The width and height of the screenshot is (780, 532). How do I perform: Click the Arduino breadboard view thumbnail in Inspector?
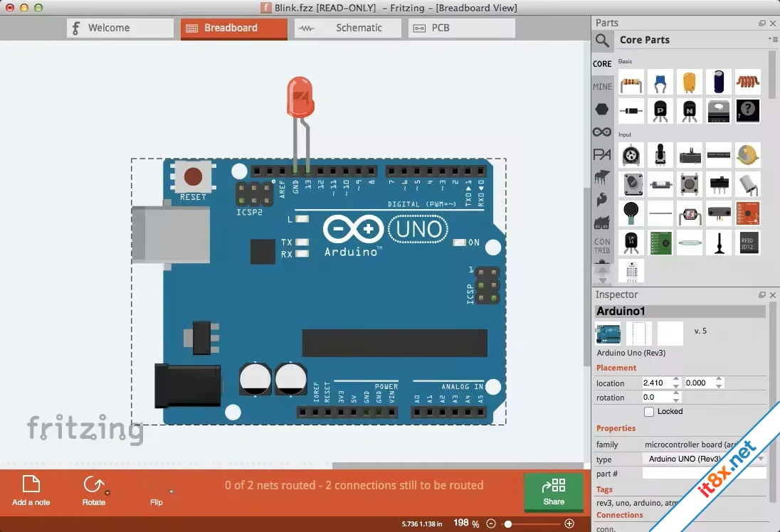608,334
